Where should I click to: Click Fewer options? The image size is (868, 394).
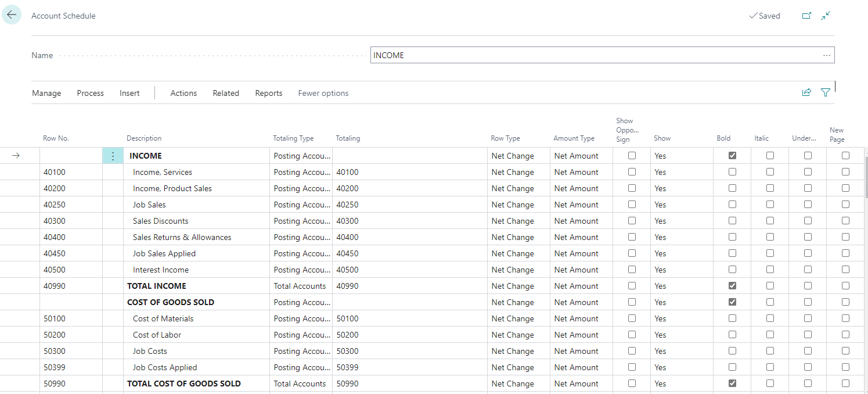(x=323, y=93)
